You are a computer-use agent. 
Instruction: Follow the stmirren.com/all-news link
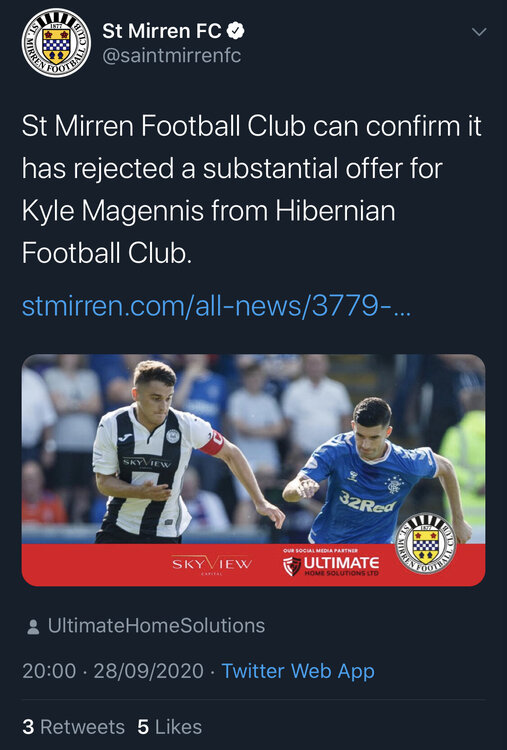coord(216,306)
